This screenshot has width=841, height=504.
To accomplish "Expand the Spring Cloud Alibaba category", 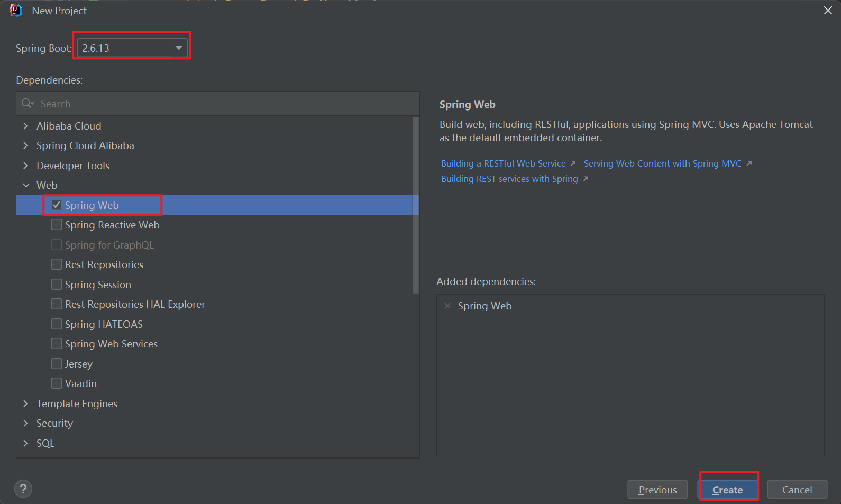I will [x=25, y=145].
